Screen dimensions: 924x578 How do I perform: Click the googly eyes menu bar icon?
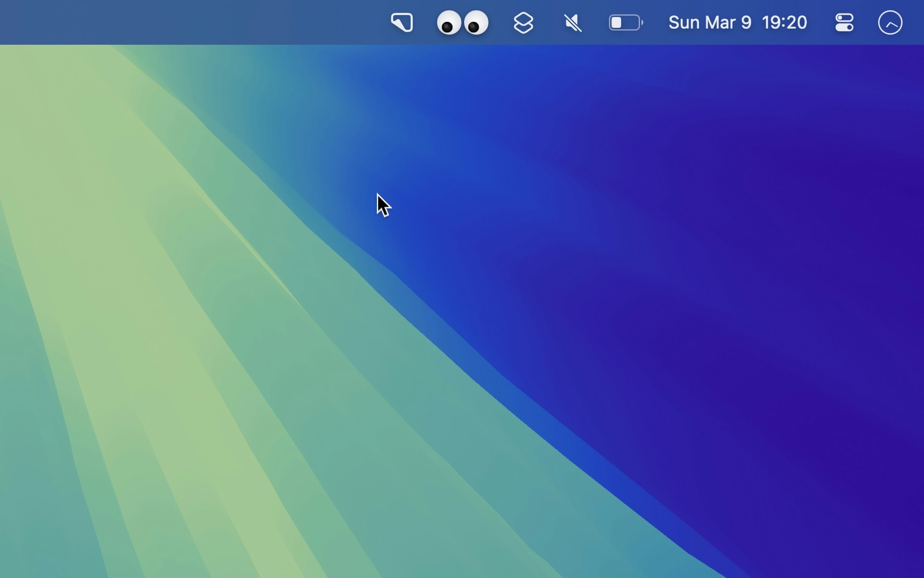(x=462, y=22)
